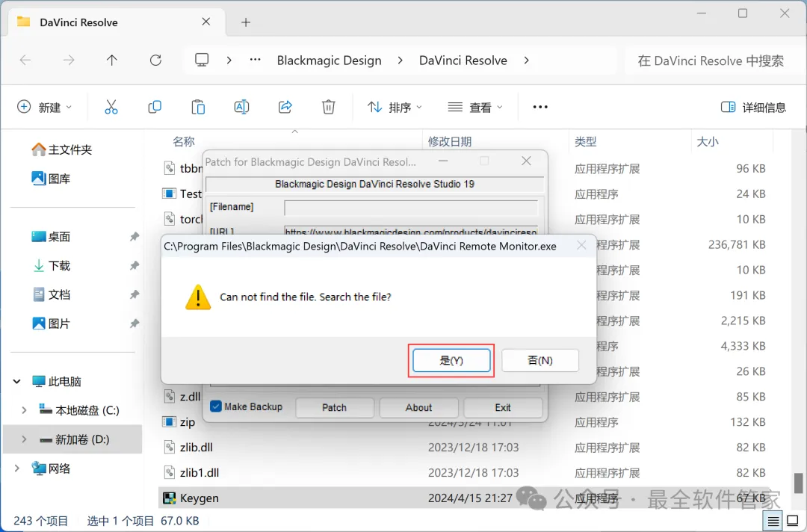Click the Rename icon in toolbar
This screenshot has width=807, height=532.
click(x=241, y=107)
